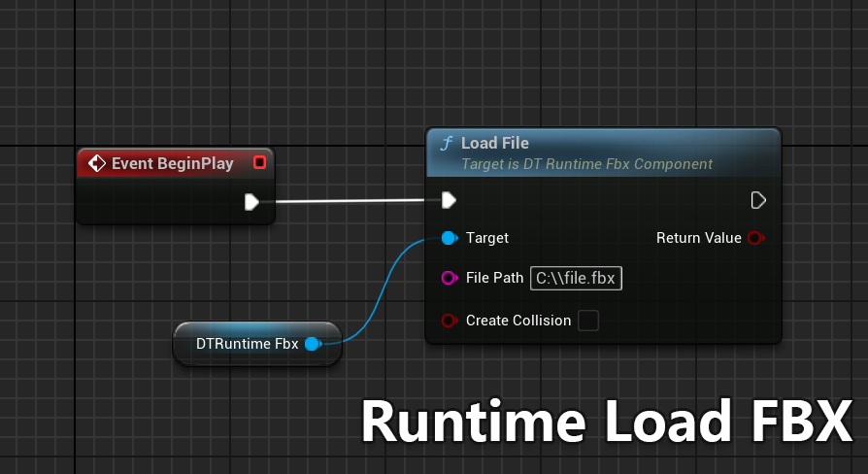Click the red delegate pin on Event BeginPlay

pos(259,162)
